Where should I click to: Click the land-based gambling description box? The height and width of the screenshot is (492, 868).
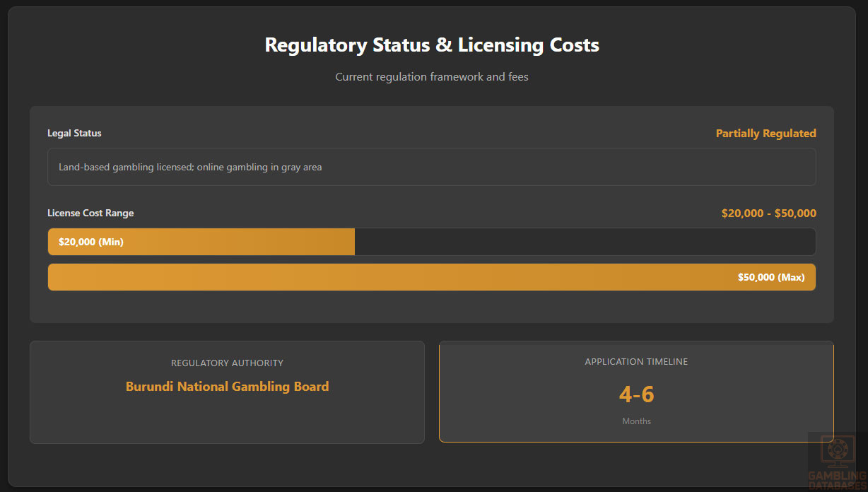point(432,167)
